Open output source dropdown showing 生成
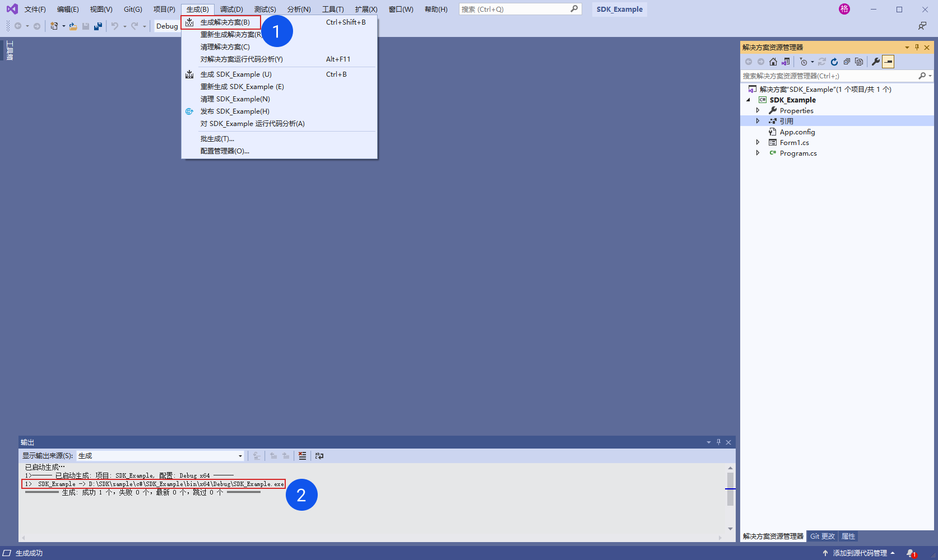Image resolution: width=938 pixels, height=560 pixels. pyautogui.click(x=160, y=456)
